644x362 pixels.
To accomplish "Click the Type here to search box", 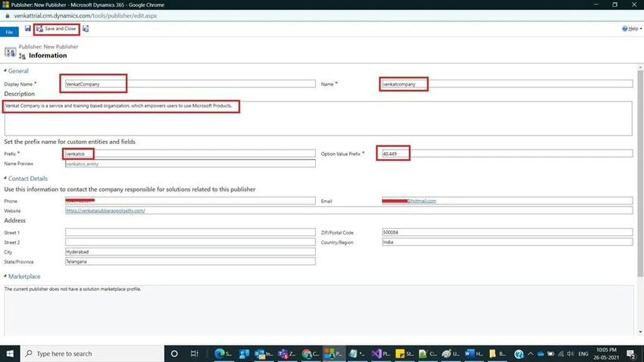I will click(x=92, y=354).
